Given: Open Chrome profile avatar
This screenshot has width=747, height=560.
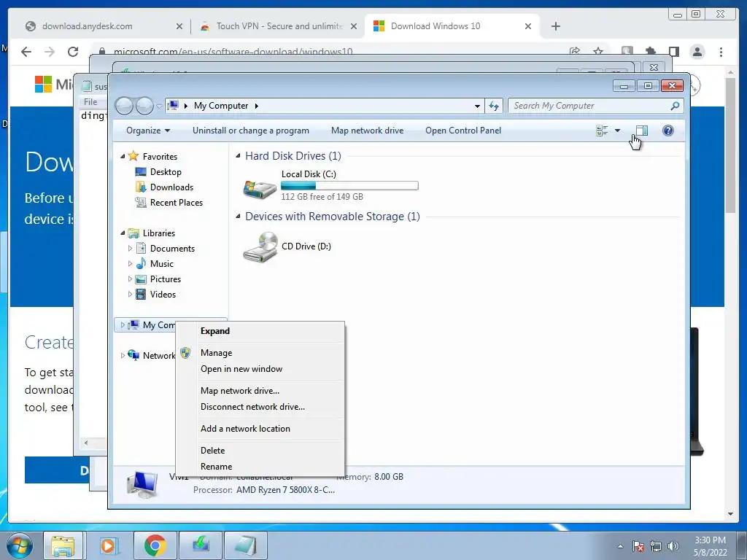Looking at the screenshot, I should pyautogui.click(x=697, y=52).
